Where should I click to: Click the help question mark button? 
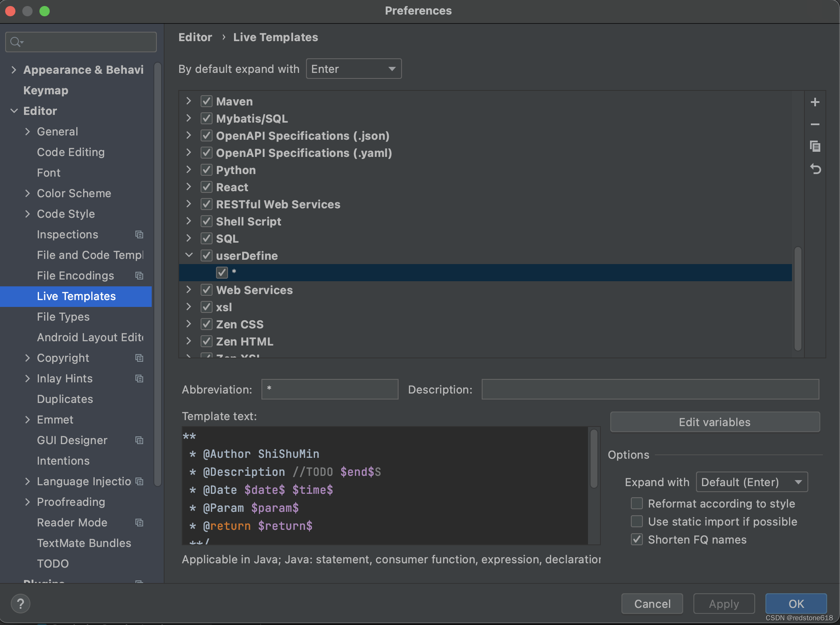20,604
